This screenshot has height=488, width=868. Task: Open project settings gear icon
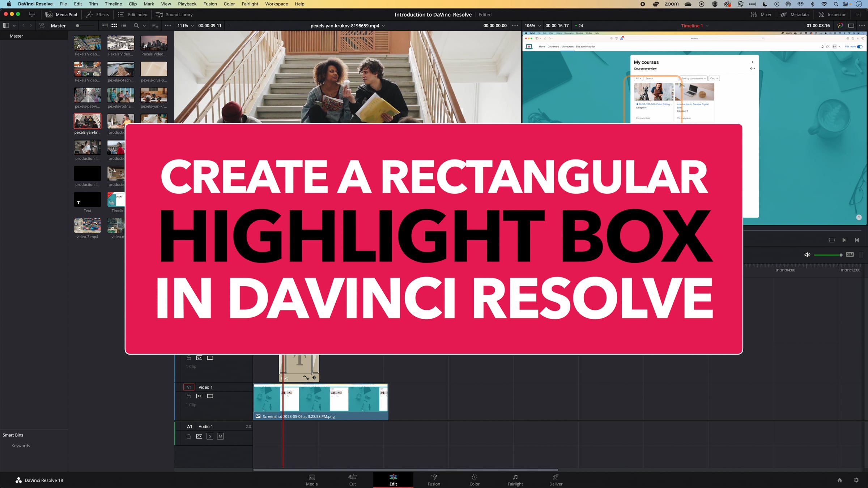[x=856, y=480]
